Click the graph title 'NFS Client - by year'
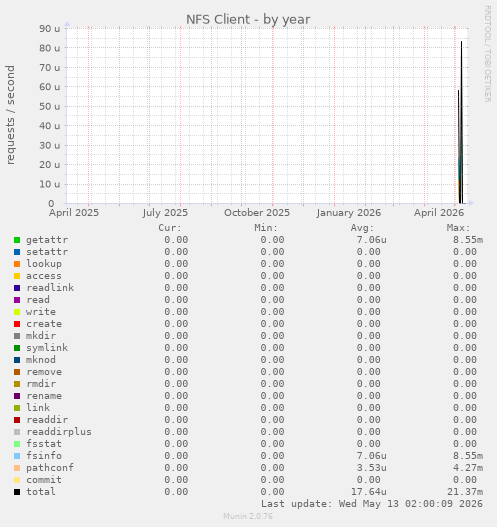The image size is (497, 527). tap(248, 19)
